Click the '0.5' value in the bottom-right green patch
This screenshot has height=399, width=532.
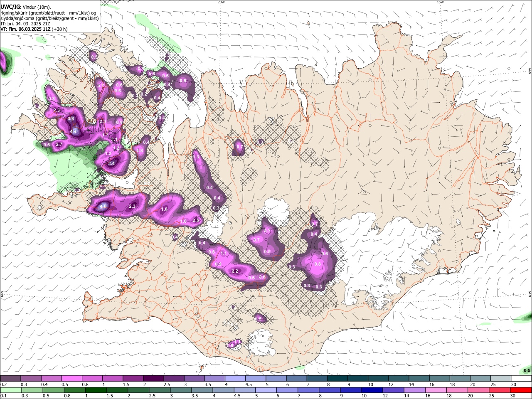tap(527, 370)
